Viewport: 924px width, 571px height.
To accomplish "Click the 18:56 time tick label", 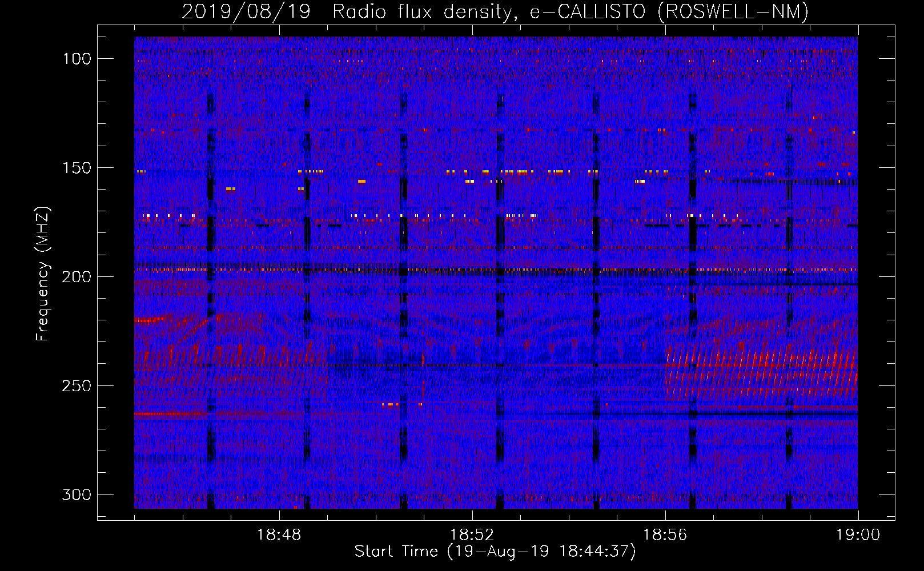I will pos(665,535).
